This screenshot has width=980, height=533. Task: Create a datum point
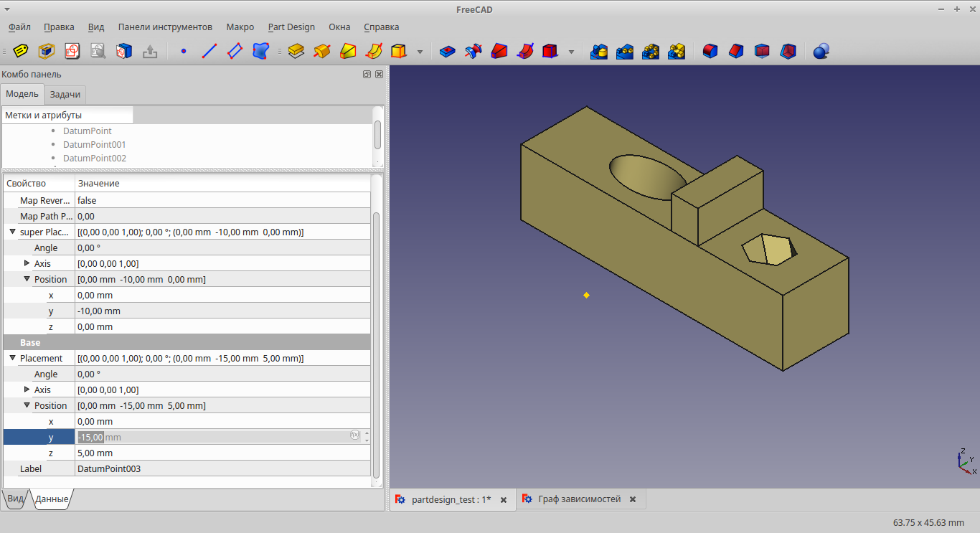click(184, 52)
